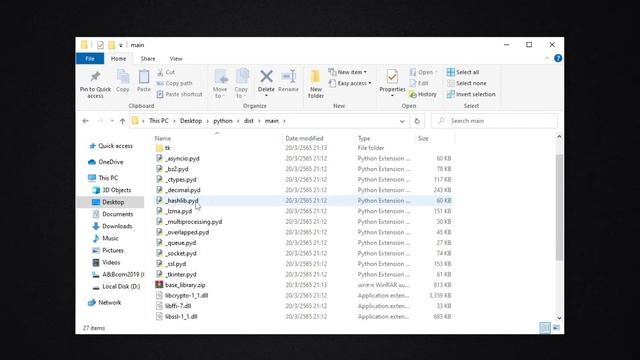Click the file list vertical scrollbar
640x360 pixels.
click(559, 207)
